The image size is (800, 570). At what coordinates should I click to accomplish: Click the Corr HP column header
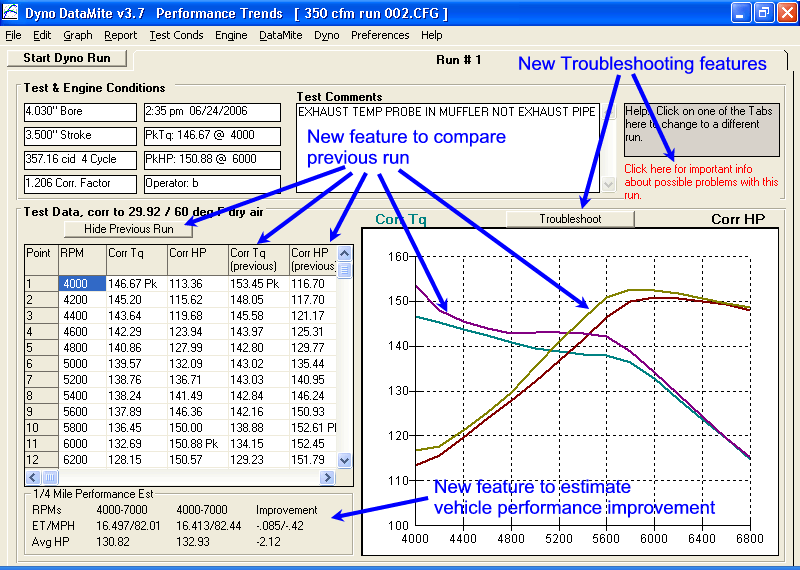198,260
